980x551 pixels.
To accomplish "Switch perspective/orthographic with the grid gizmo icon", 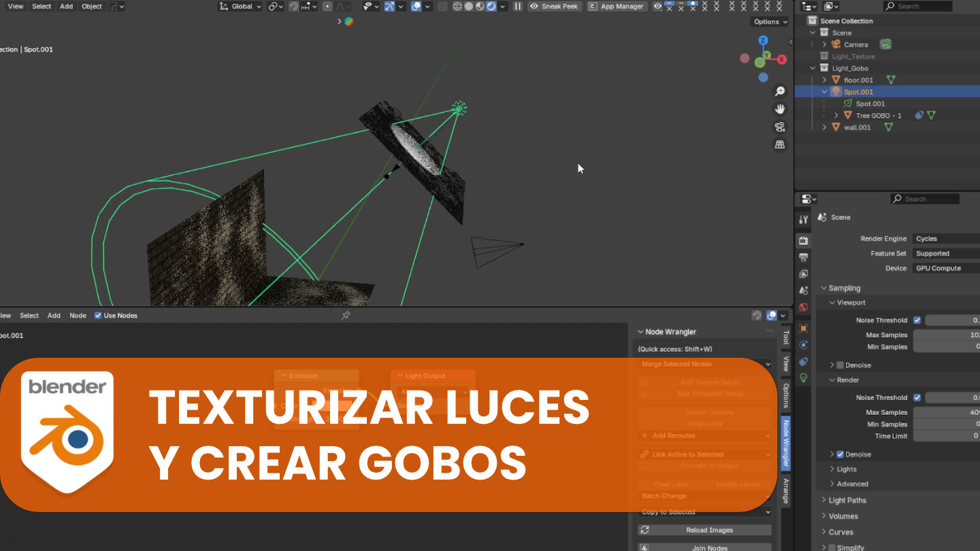I will (780, 144).
